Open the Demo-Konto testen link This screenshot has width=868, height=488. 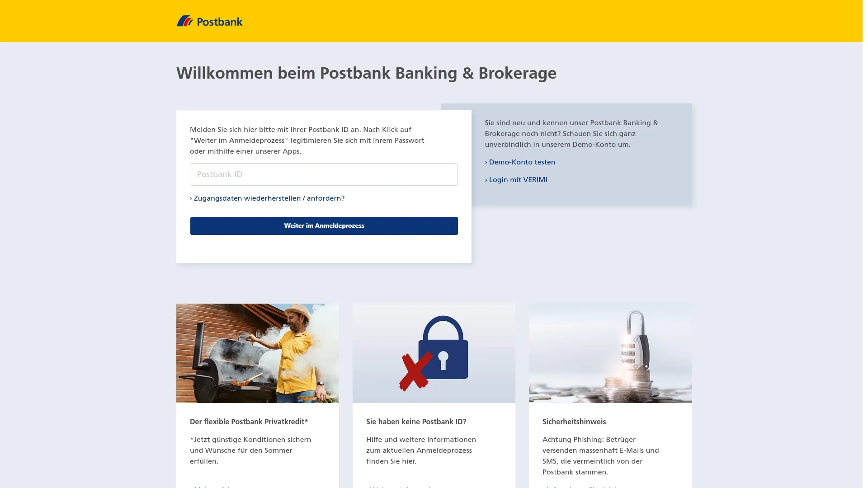[x=520, y=162]
